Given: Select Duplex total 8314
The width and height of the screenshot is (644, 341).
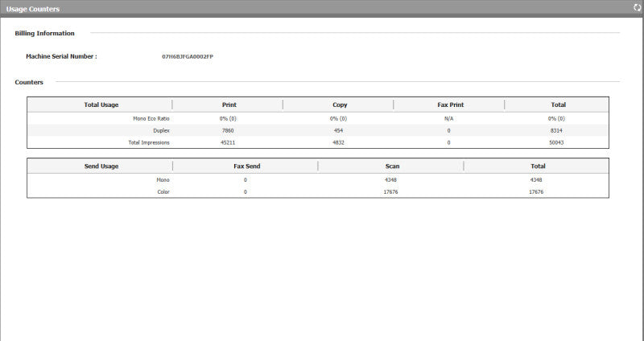Looking at the screenshot, I should pos(556,130).
